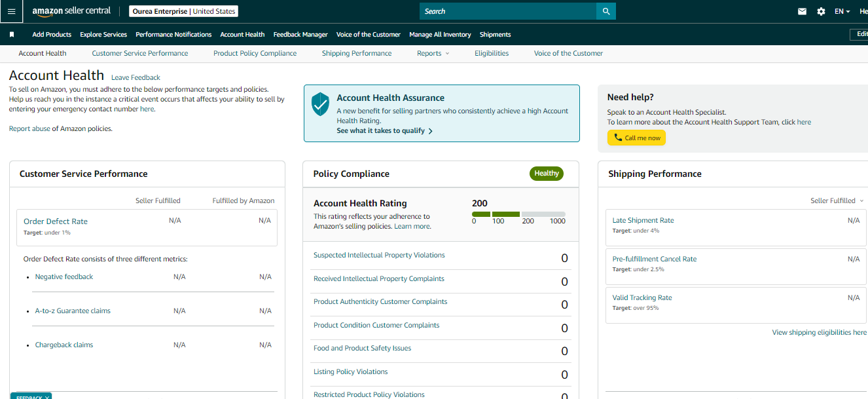This screenshot has height=399, width=868.
Task: Click the Leave Feedback link
Action: pyautogui.click(x=136, y=77)
